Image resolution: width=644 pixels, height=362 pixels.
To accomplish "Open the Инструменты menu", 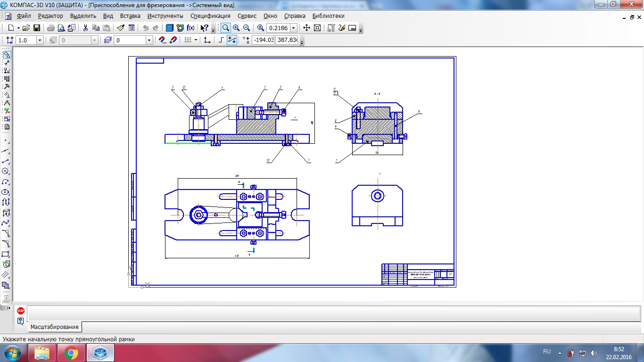I will (x=165, y=16).
